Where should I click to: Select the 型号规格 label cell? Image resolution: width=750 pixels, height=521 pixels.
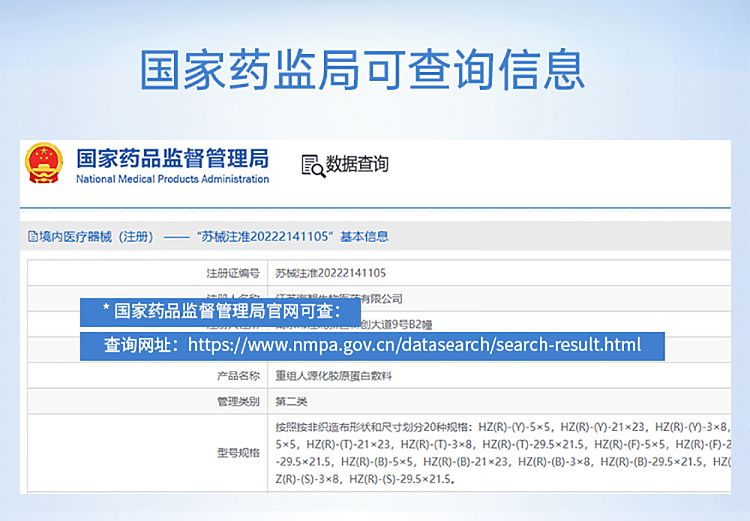tap(147, 453)
